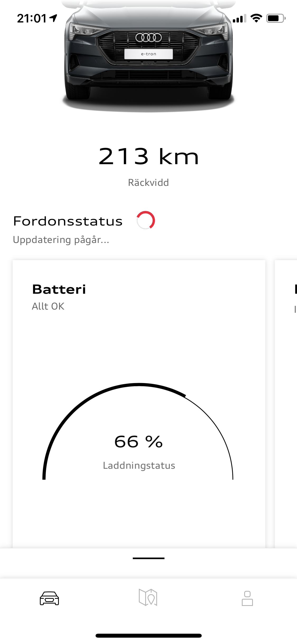Image resolution: width=297 pixels, height=644 pixels.
Task: Open the Batteri card heading
Action: pos(59,289)
